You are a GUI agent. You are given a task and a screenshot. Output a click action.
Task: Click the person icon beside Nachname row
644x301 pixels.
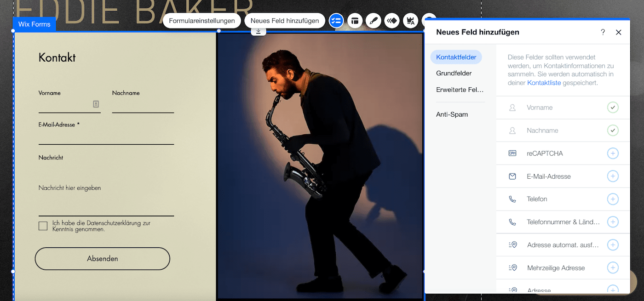click(x=512, y=131)
